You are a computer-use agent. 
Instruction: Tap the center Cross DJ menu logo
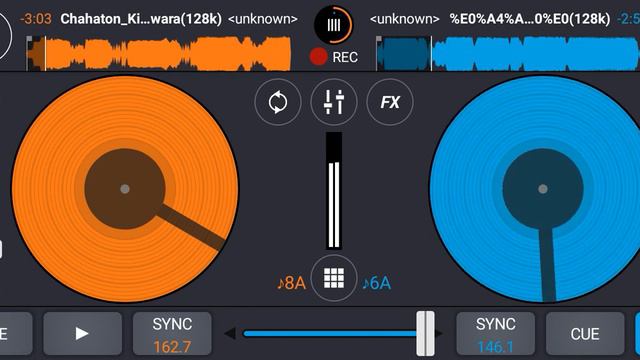333,25
